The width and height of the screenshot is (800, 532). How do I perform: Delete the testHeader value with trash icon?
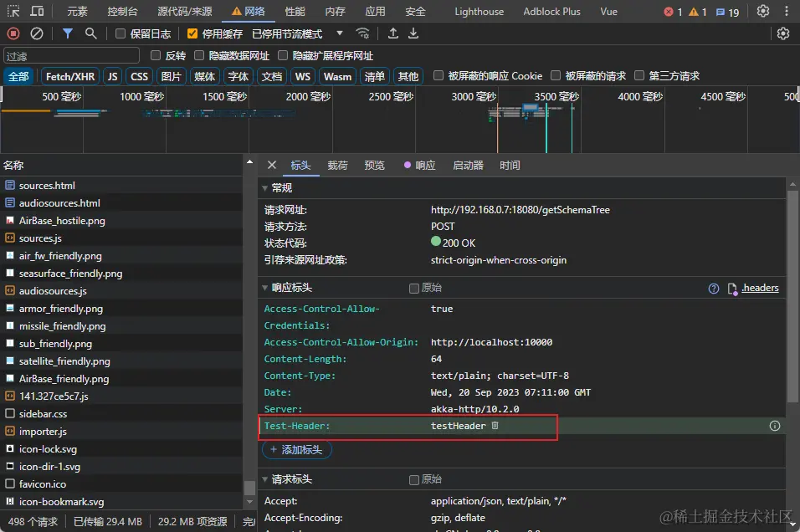point(495,426)
